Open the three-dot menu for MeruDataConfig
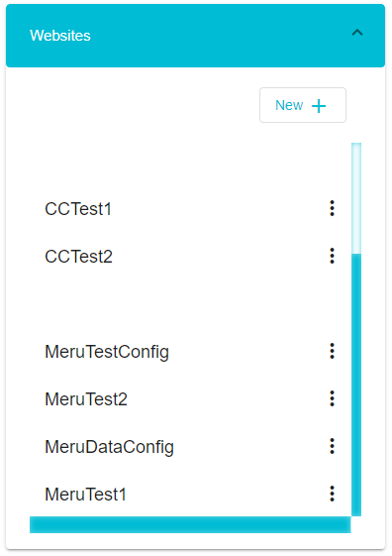Image resolution: width=392 pixels, height=556 pixels. [332, 446]
